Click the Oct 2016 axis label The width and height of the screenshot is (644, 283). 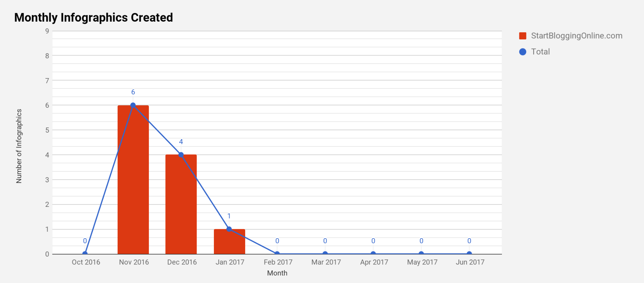point(86,262)
